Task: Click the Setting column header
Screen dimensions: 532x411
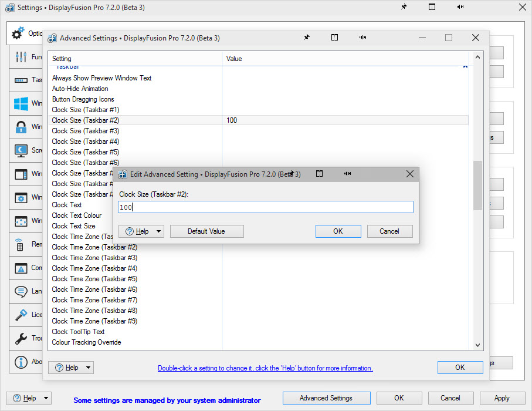Action: (x=135, y=59)
